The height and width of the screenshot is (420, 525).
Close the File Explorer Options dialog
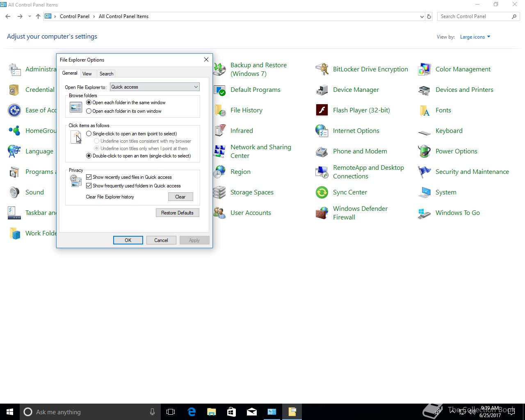[206, 59]
